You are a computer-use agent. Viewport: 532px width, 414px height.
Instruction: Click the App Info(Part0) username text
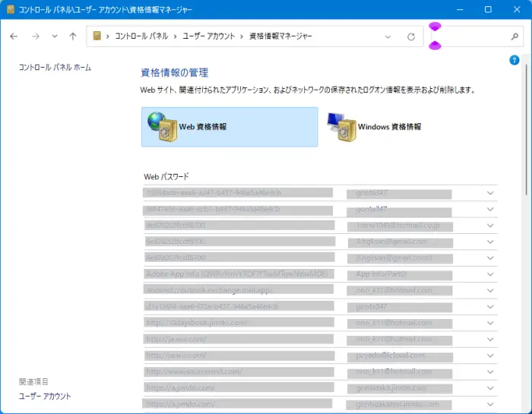pos(382,274)
